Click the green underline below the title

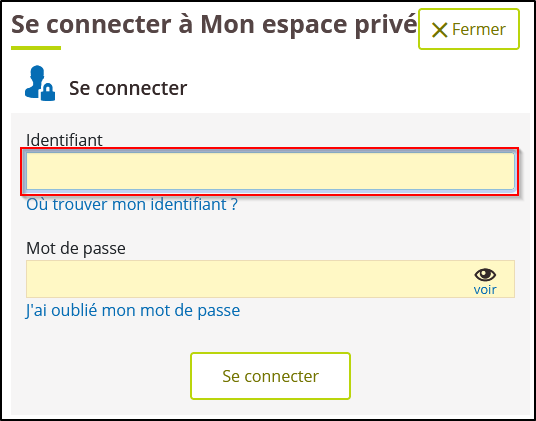[36, 48]
